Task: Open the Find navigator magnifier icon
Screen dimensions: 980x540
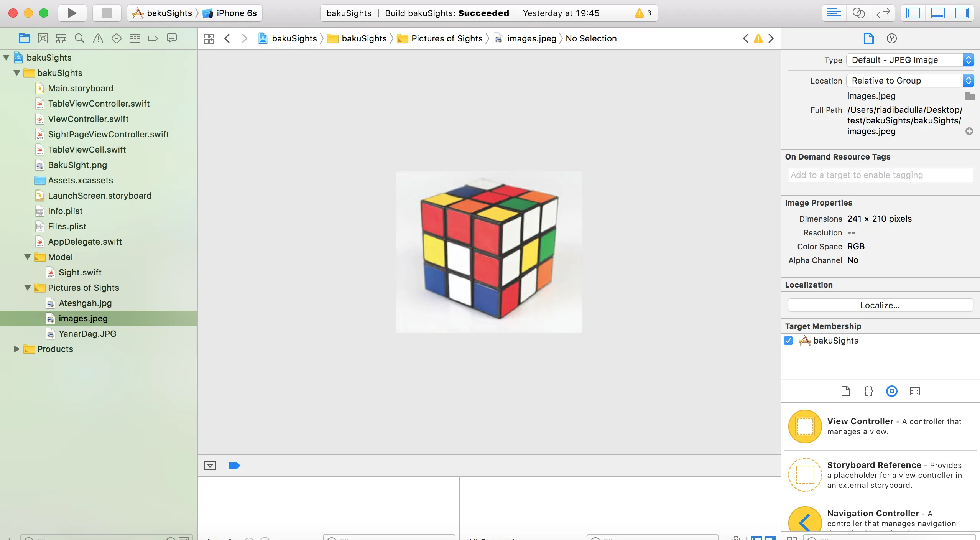Action: coord(79,38)
